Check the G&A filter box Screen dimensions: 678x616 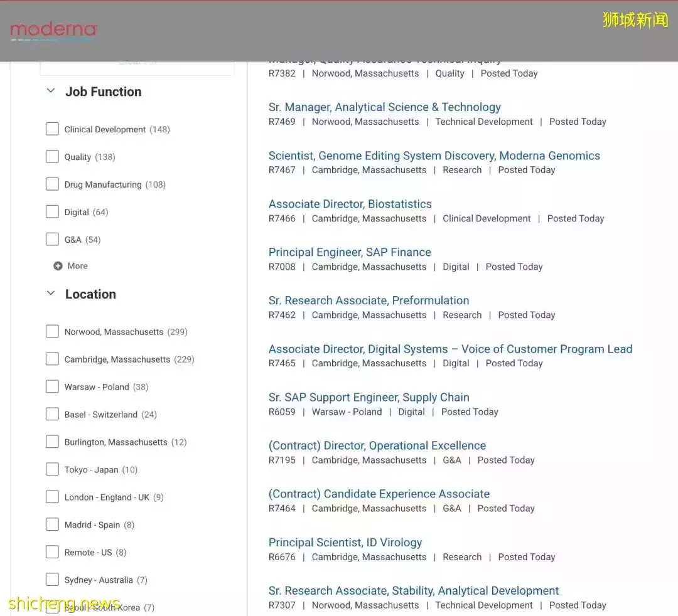point(52,240)
